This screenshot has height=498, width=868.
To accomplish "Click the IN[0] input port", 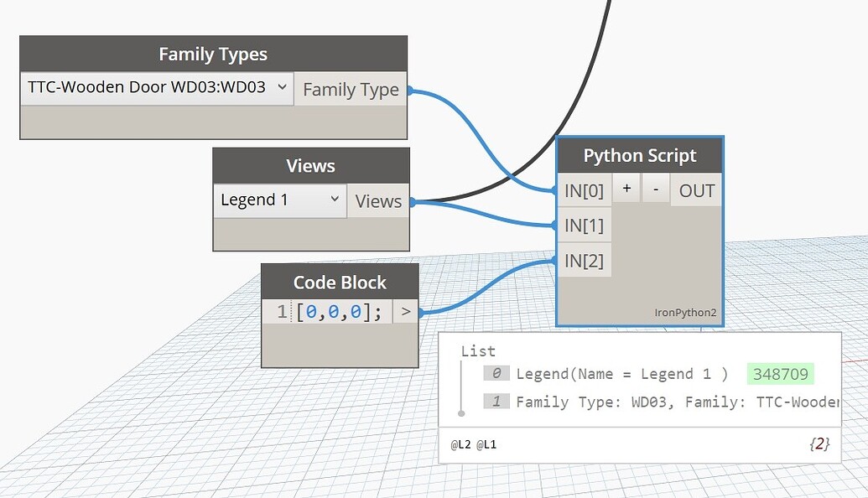I will 585,189.
